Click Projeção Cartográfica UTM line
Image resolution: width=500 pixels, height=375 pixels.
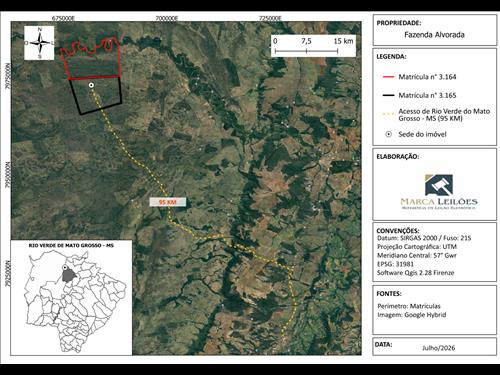point(417,247)
